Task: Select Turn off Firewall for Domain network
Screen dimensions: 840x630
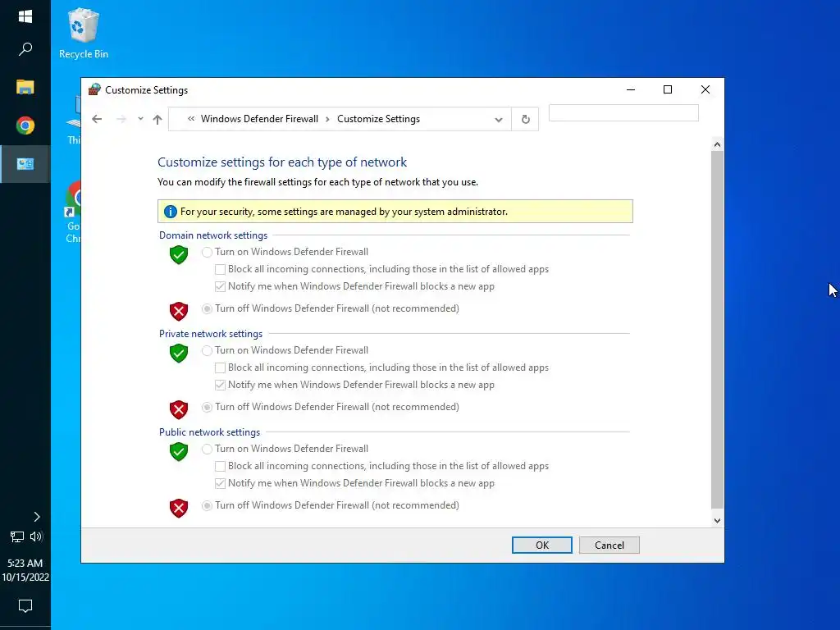Action: pos(207,308)
